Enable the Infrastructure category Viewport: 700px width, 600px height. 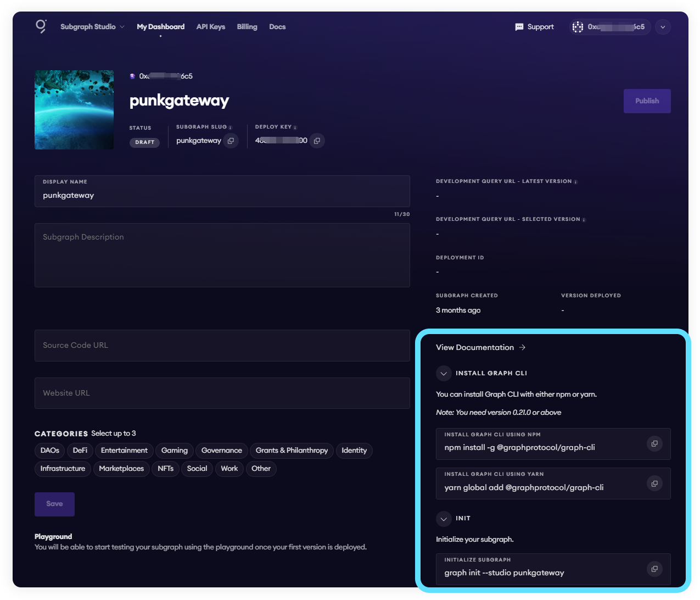[63, 469]
